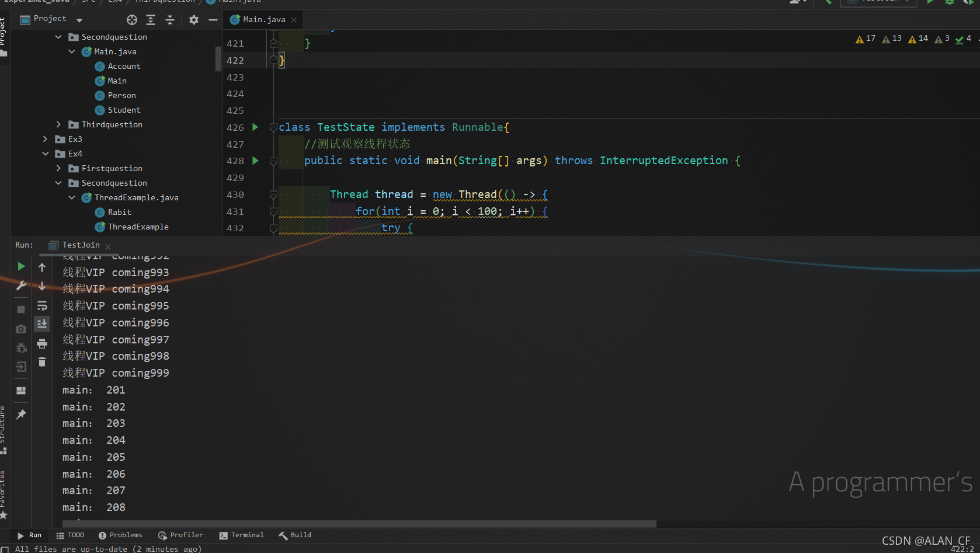The width and height of the screenshot is (980, 553).
Task: Rerun TestJoin in Run panel
Action: pyautogui.click(x=21, y=266)
